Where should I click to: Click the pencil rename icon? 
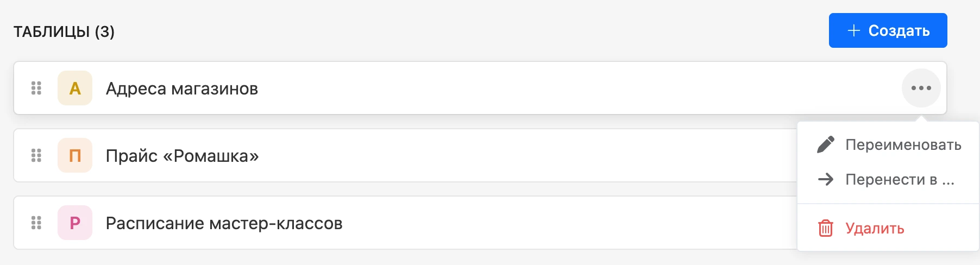(x=826, y=144)
